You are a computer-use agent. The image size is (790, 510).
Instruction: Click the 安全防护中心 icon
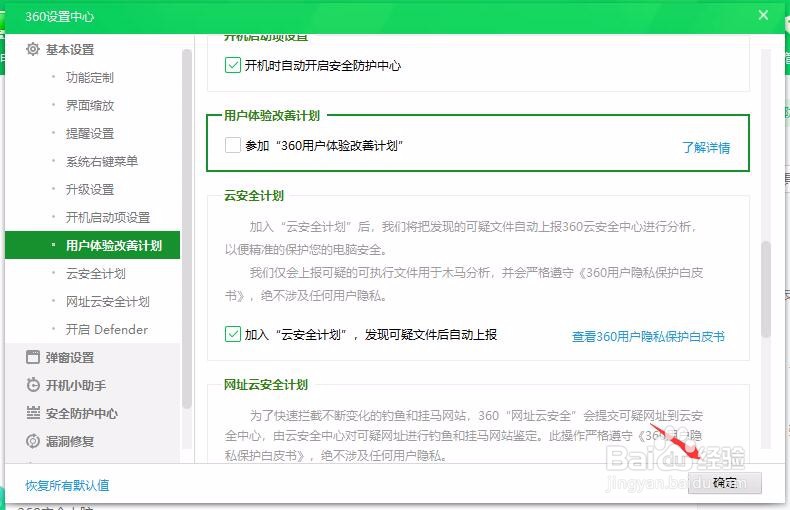[33, 413]
